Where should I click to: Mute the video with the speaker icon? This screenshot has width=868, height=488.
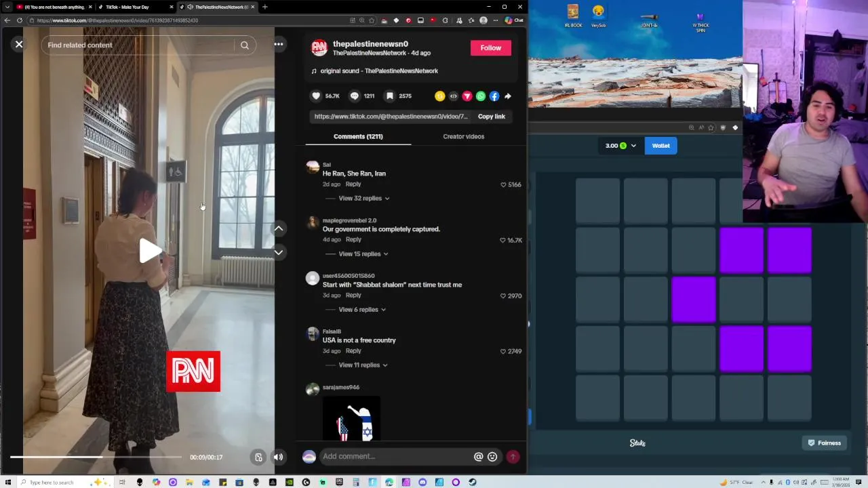coord(278,457)
